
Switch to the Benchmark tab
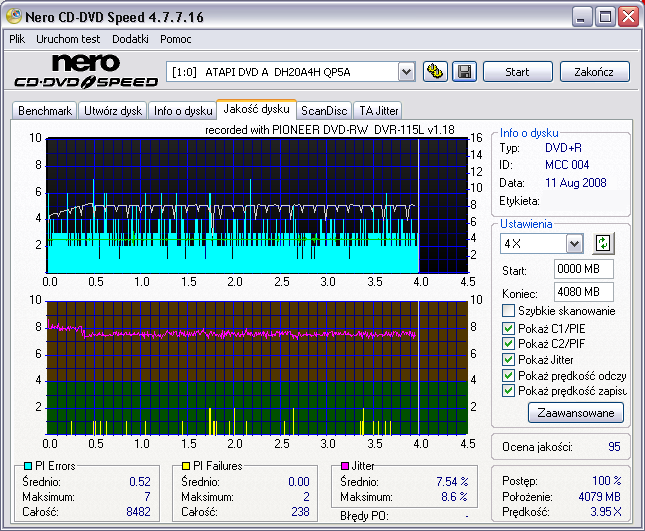pos(45,111)
